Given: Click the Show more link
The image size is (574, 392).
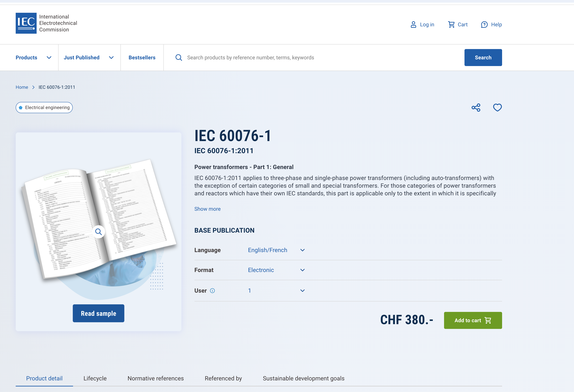Looking at the screenshot, I should (x=207, y=209).
